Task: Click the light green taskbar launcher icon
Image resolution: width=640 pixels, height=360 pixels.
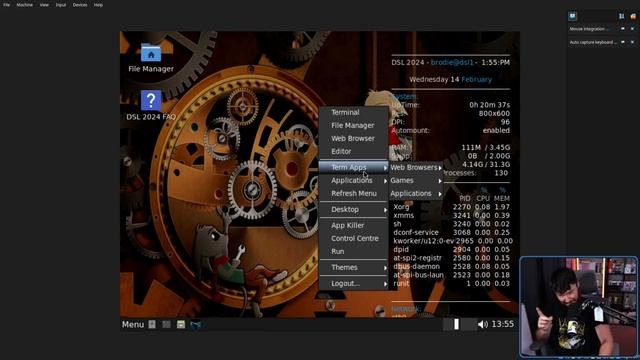Action: 181,324
